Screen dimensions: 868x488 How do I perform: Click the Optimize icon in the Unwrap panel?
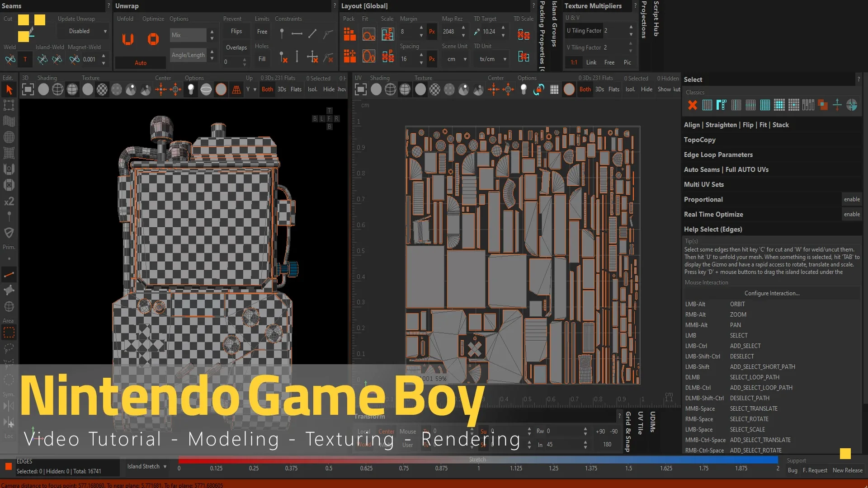153,39
